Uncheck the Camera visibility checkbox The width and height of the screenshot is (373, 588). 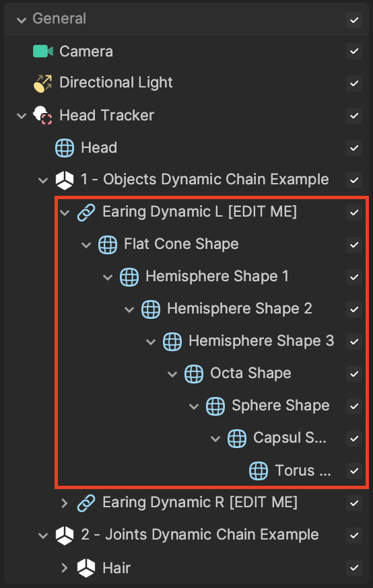[x=354, y=51]
